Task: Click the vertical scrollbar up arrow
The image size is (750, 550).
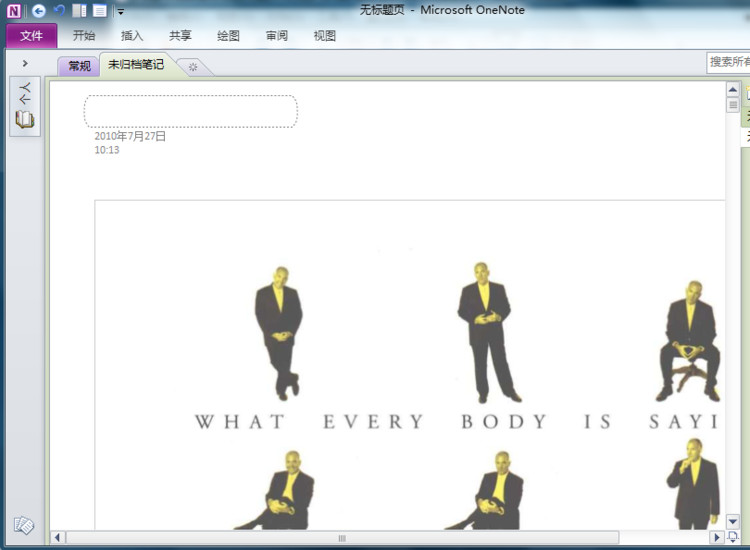Action: [x=732, y=90]
